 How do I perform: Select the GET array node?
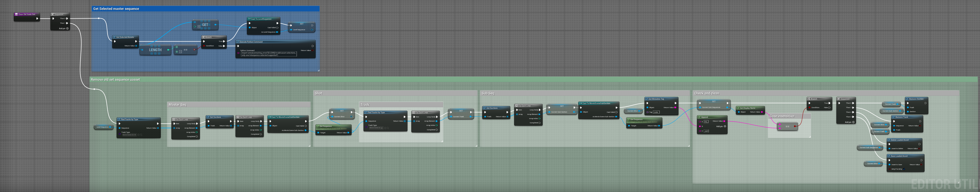coord(205,25)
